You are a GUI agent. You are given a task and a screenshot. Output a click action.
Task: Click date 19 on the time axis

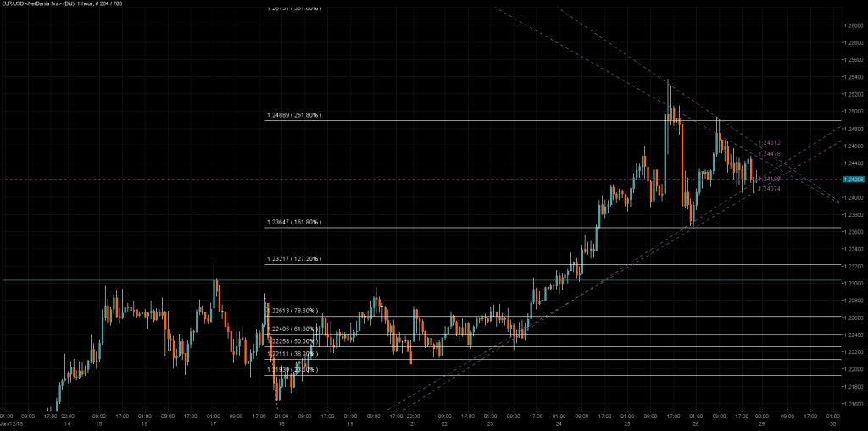click(x=350, y=424)
